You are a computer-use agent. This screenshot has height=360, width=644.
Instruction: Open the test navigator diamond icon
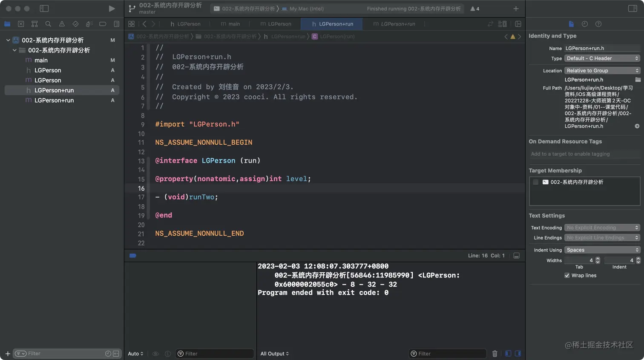tap(75, 24)
